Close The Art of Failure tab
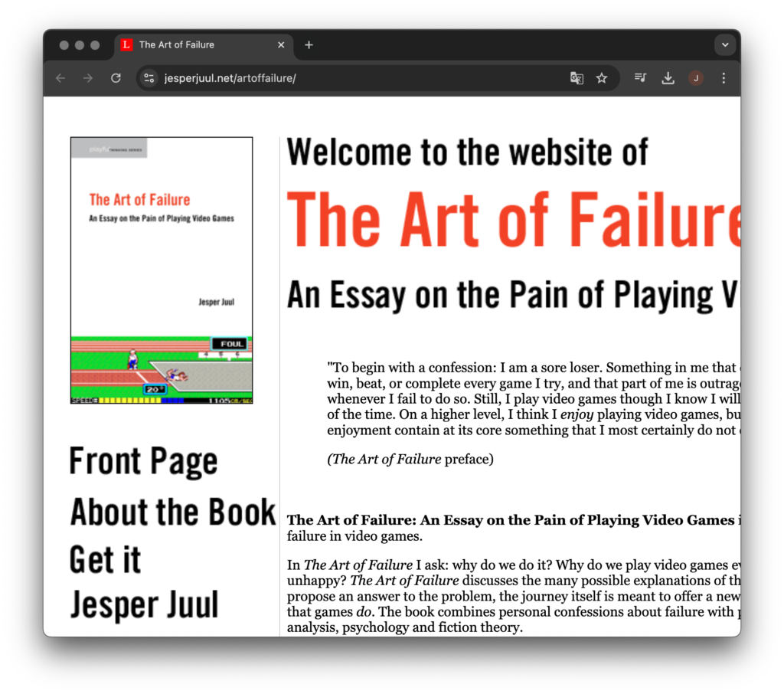The width and height of the screenshot is (784, 694). (x=281, y=45)
